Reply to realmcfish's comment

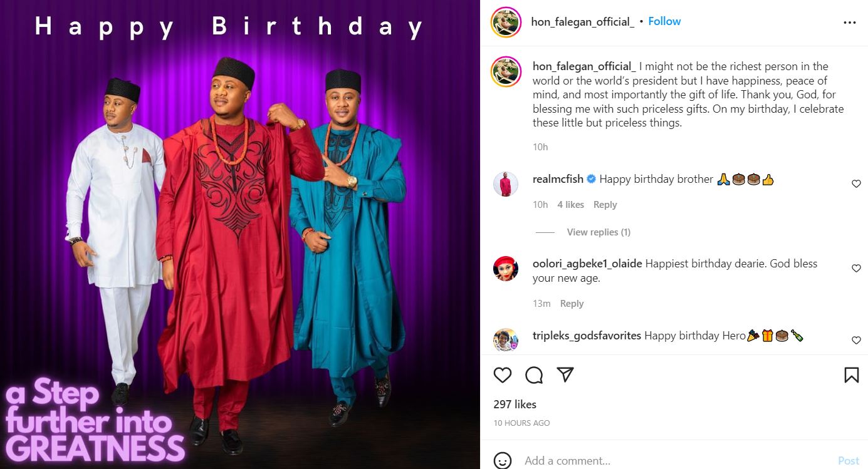(605, 205)
